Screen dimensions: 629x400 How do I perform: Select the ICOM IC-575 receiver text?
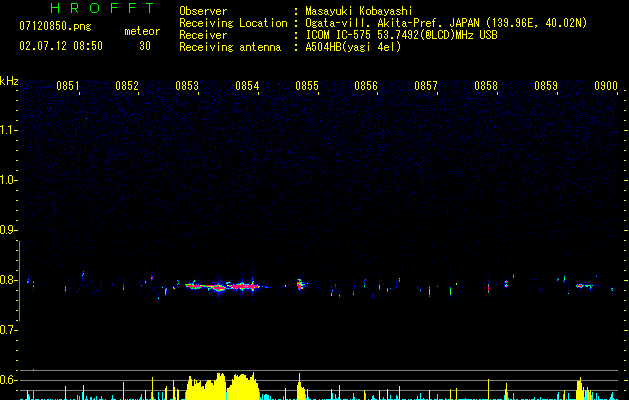[401, 35]
